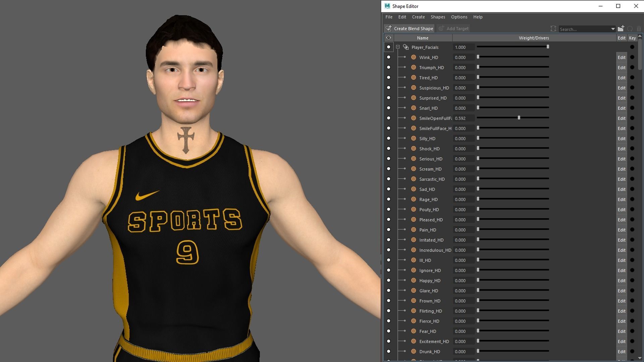Screen dimensions: 644x362
Task: Open the Help menu
Action: pos(478,17)
